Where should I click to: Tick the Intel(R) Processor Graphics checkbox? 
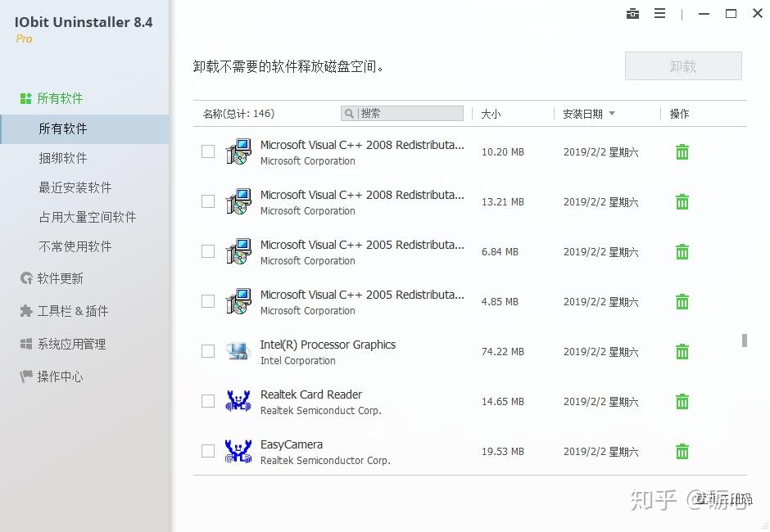[208, 351]
